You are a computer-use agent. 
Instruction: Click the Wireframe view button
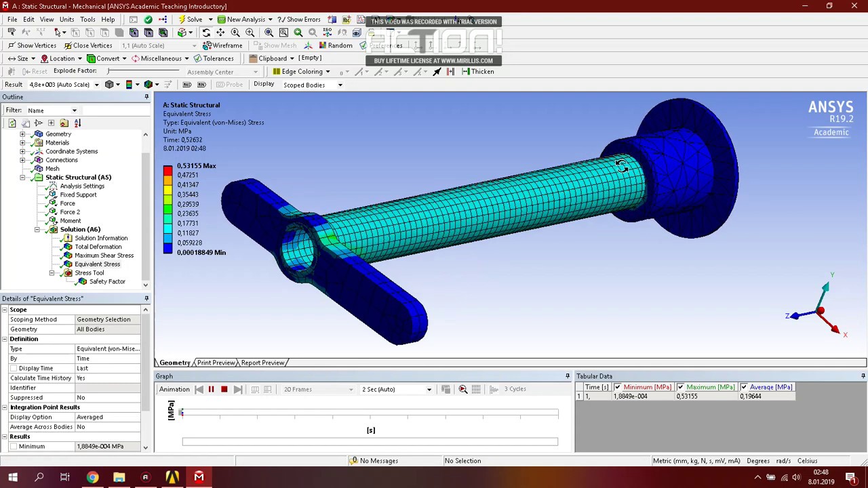tap(222, 45)
